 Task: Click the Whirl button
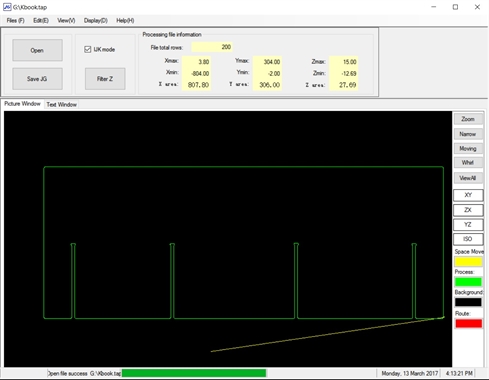tap(468, 162)
